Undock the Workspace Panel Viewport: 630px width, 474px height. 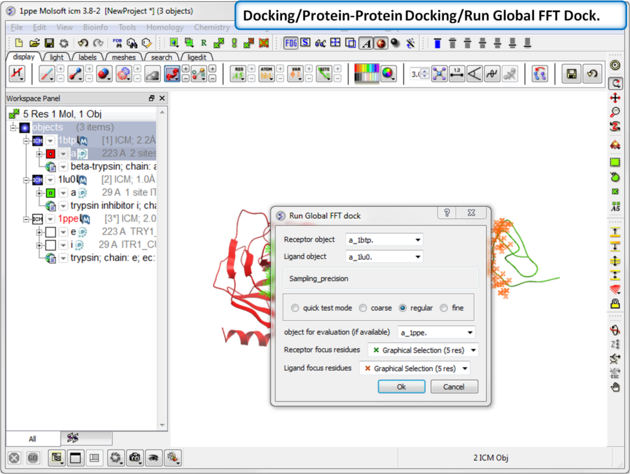tap(151, 98)
